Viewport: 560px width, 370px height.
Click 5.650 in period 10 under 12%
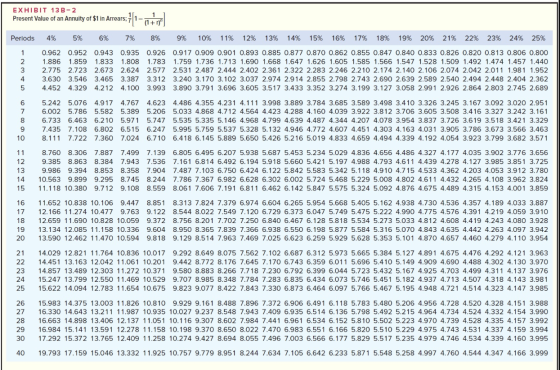249,138
